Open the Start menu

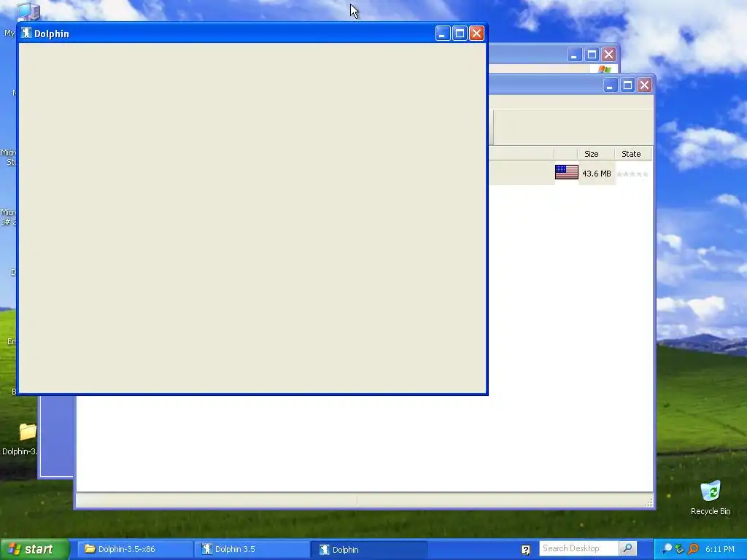pos(35,549)
